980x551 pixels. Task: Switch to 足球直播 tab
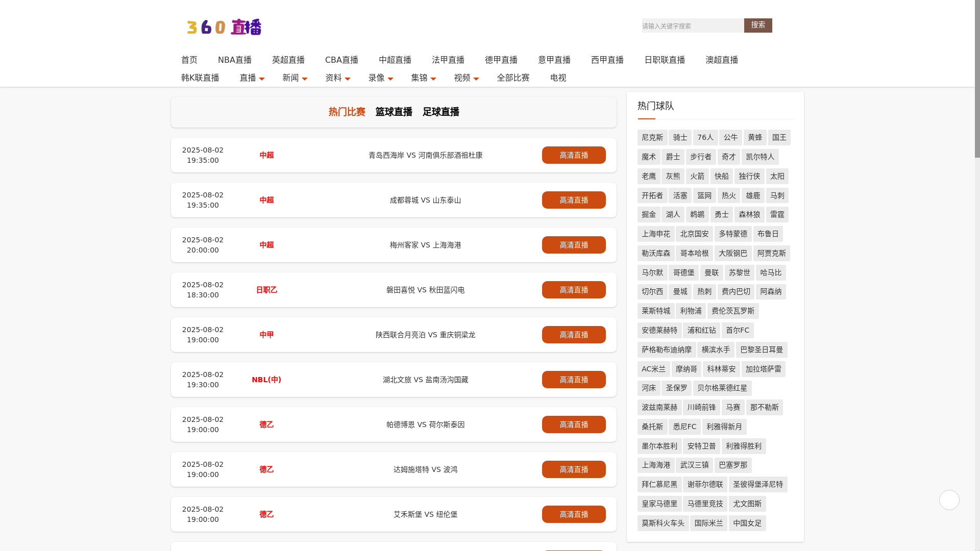click(441, 112)
